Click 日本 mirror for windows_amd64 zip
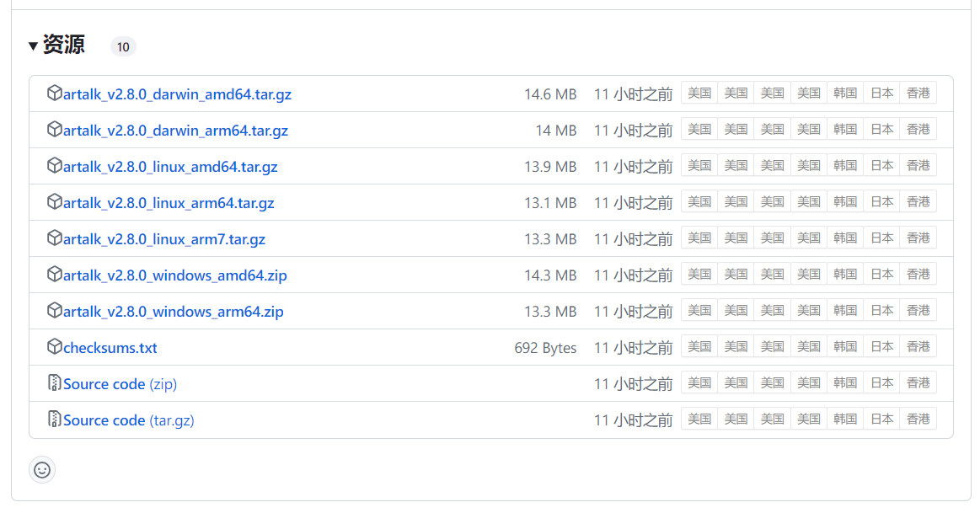Image resolution: width=980 pixels, height=513 pixels. [881, 275]
